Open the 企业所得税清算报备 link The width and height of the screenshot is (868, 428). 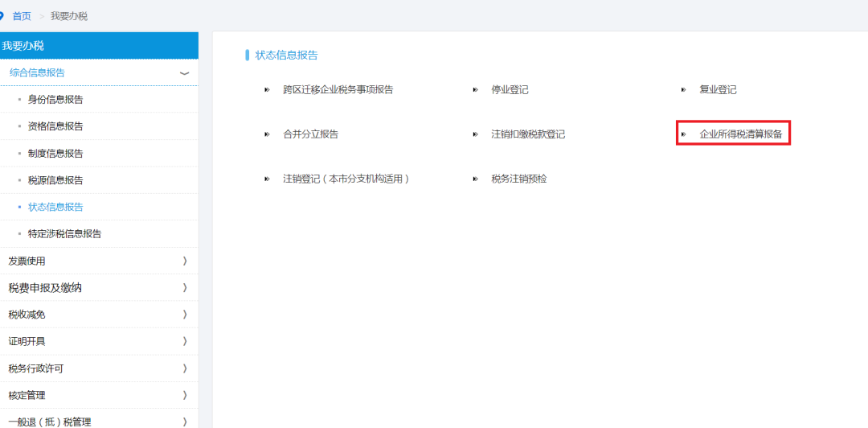[740, 134]
